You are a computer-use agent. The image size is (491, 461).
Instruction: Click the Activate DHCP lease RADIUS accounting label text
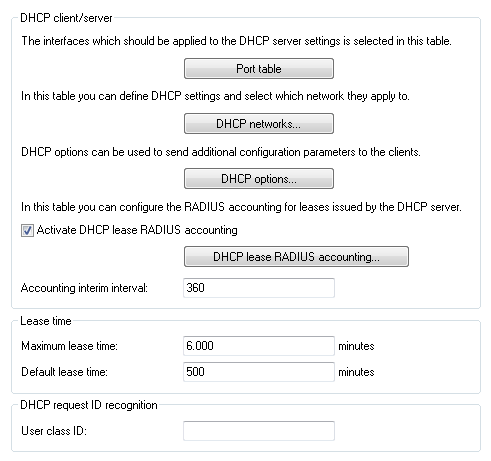click(137, 230)
